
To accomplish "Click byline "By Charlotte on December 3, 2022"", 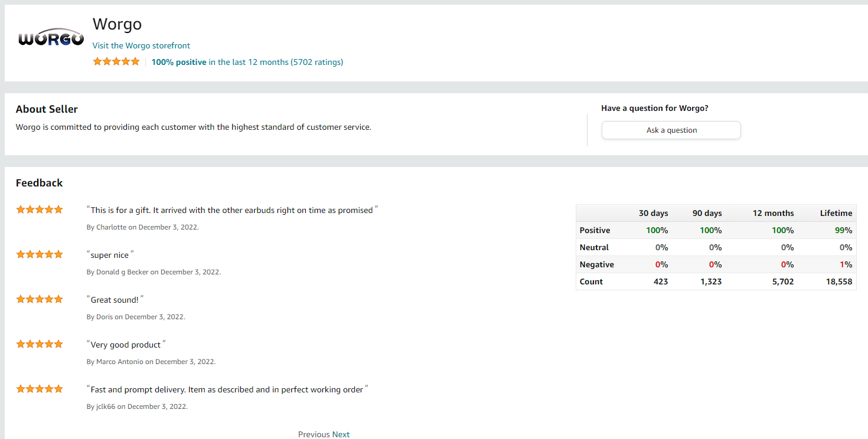I will pyautogui.click(x=143, y=227).
